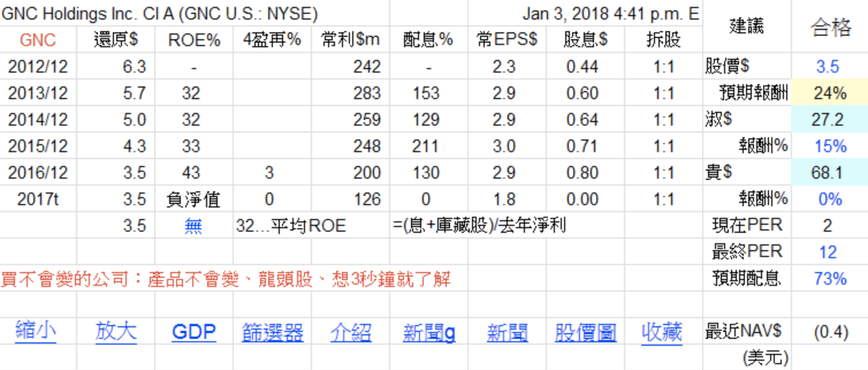The height and width of the screenshot is (370, 868).
Task: Select the 預期報酬 label cell
Action: (x=747, y=93)
